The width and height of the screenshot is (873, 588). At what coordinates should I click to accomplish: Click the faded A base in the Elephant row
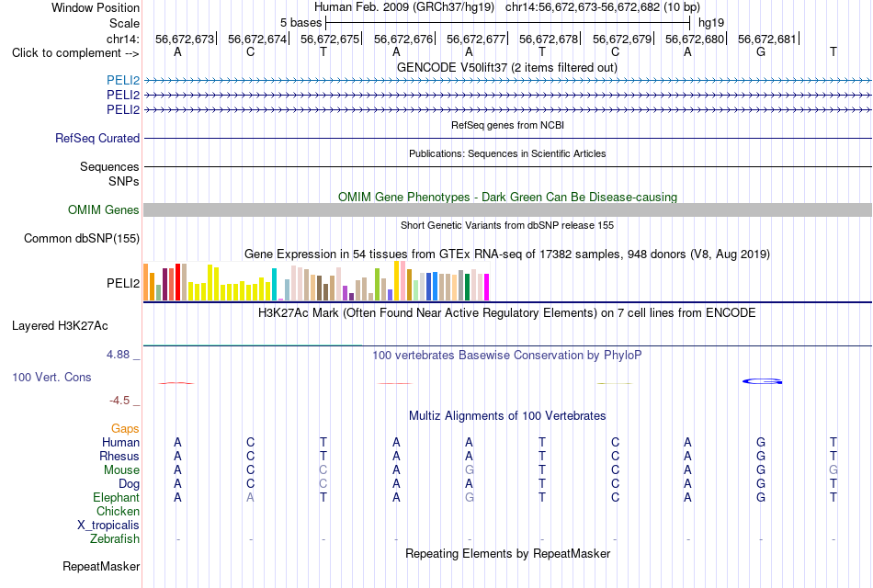pyautogui.click(x=251, y=498)
